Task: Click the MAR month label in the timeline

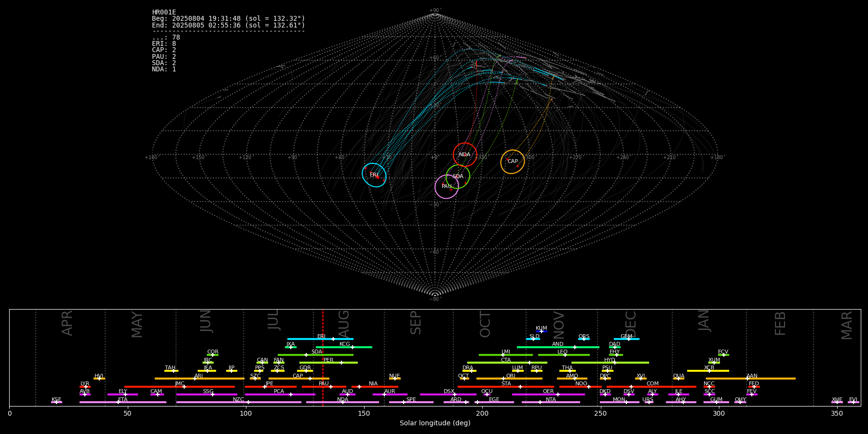Action: (x=847, y=325)
